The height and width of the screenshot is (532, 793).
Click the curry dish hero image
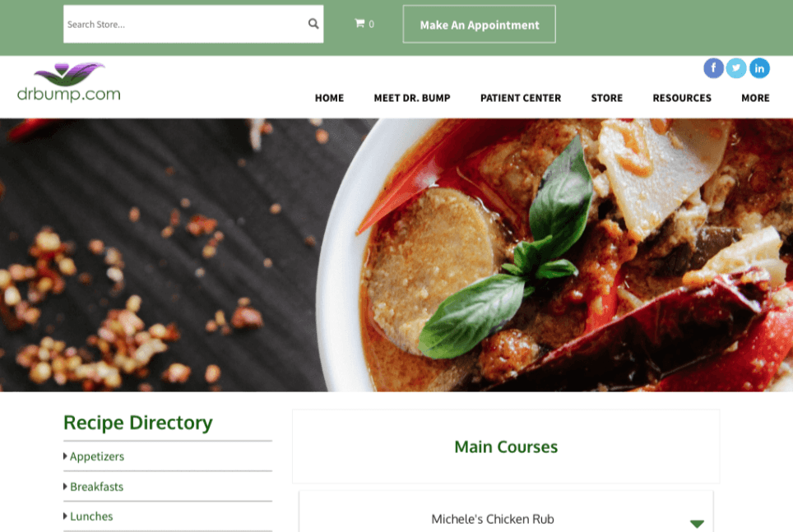coord(396,255)
